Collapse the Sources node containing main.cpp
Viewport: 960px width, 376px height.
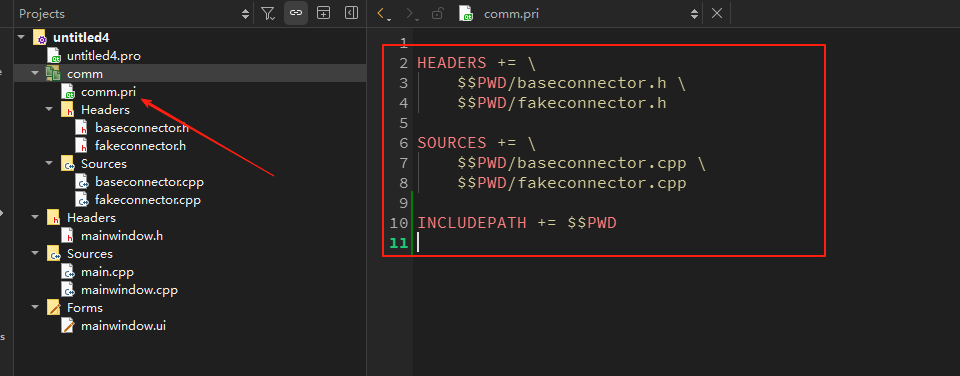pos(36,254)
